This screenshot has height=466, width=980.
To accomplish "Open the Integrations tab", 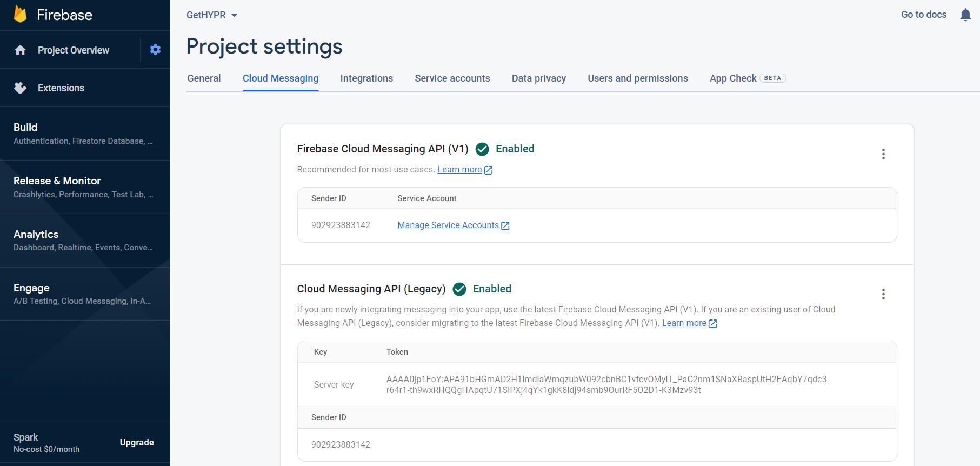I will [x=366, y=78].
